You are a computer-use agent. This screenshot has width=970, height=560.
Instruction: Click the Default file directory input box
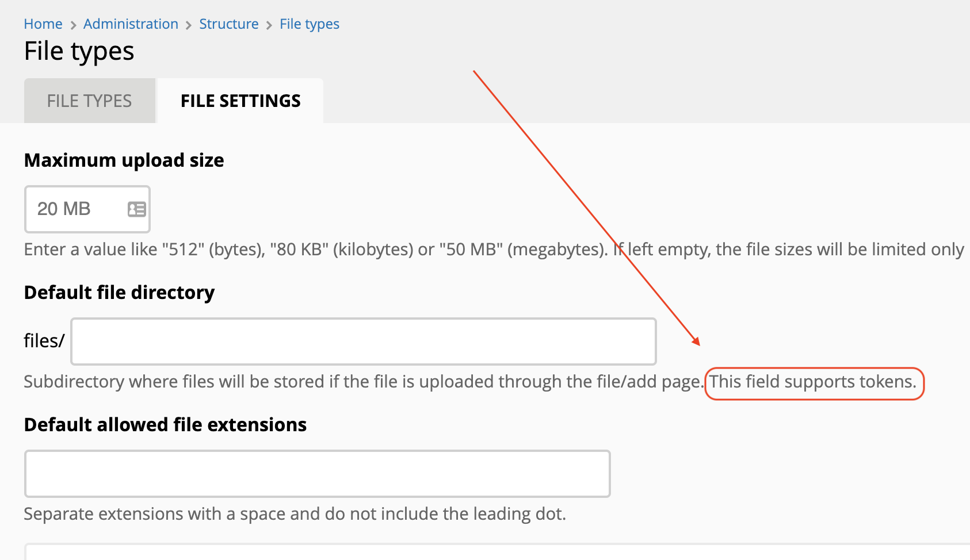tap(362, 340)
